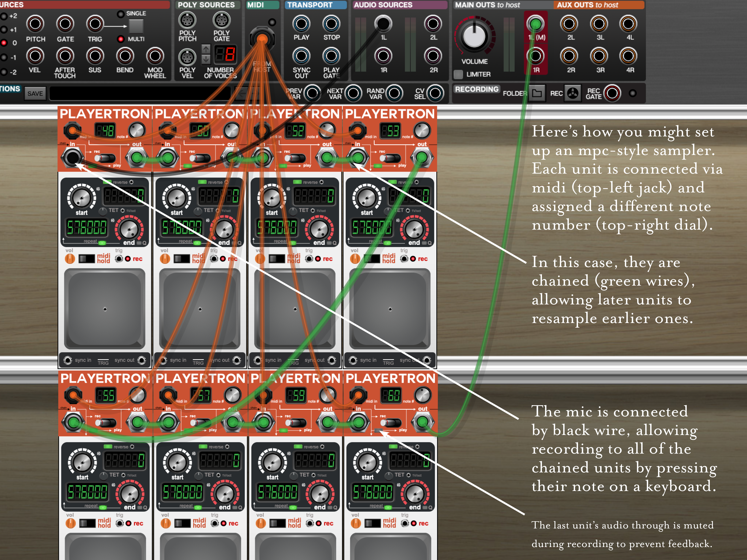Increase number of voices up arrow
The width and height of the screenshot is (747, 560).
pyautogui.click(x=206, y=49)
